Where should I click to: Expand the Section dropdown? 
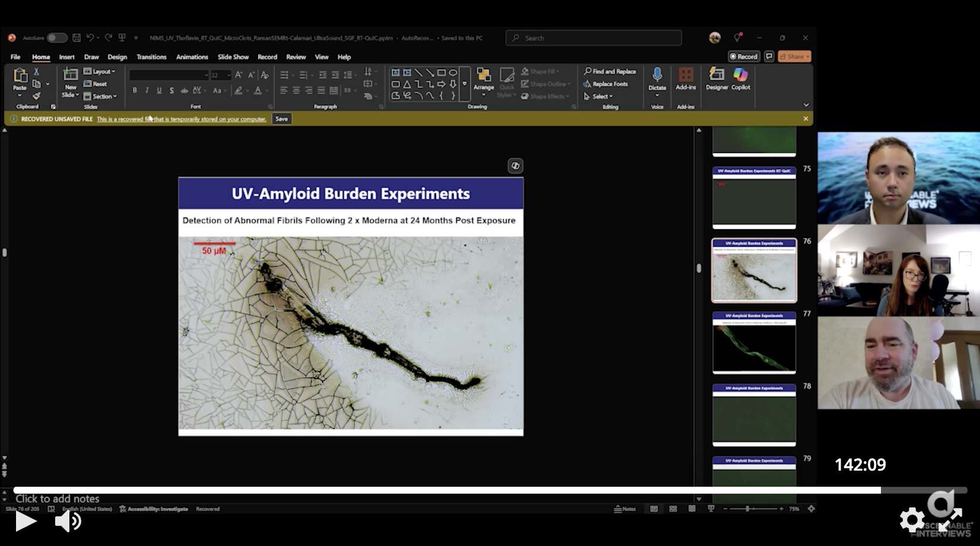[100, 96]
